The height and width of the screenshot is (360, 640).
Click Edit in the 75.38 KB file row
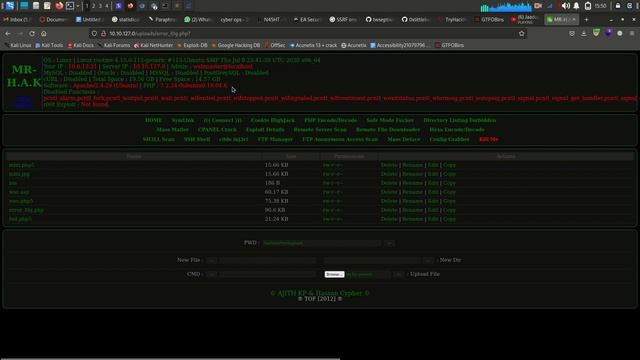[433, 201]
